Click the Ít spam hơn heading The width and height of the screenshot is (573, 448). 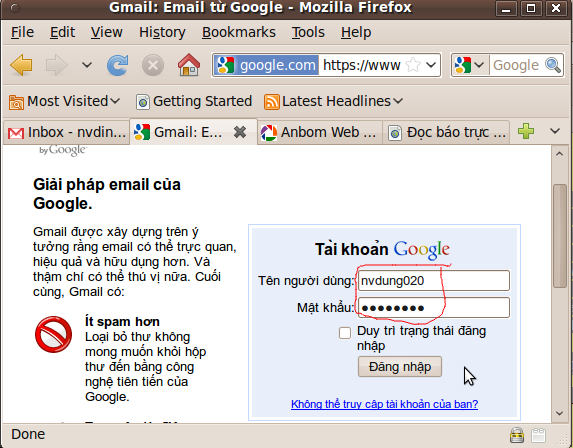(x=122, y=322)
